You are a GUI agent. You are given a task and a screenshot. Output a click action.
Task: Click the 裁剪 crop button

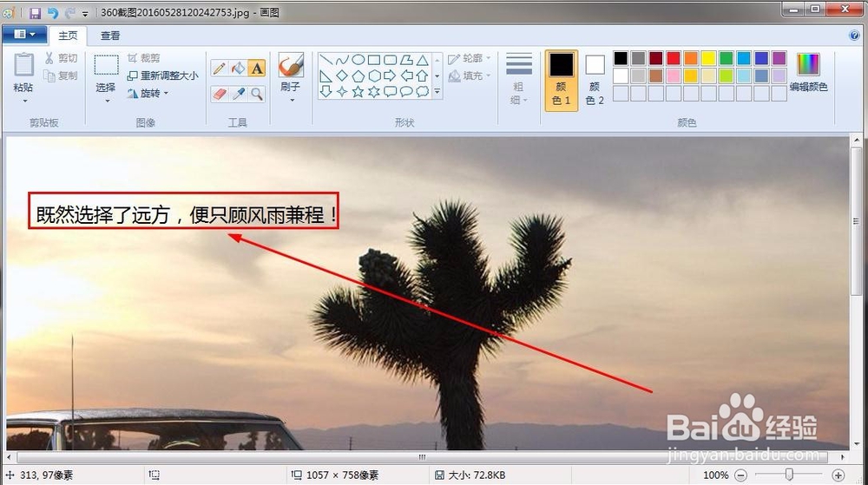(143, 58)
